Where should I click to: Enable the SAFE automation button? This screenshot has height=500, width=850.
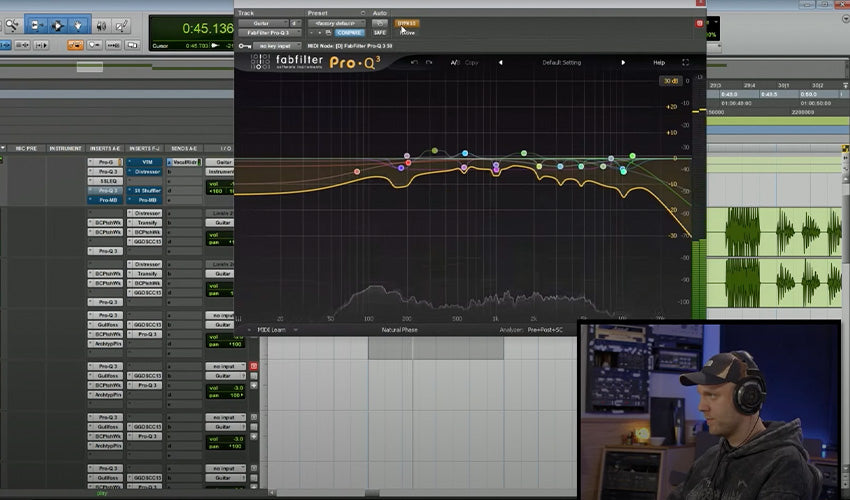pyautogui.click(x=381, y=32)
